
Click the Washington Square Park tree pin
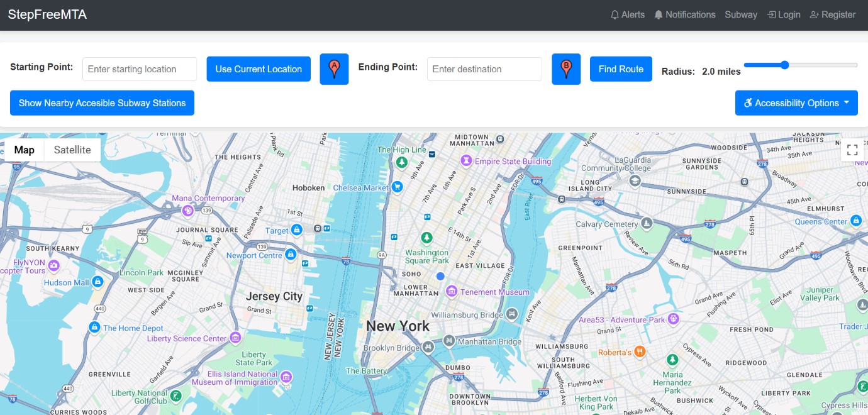click(x=427, y=238)
